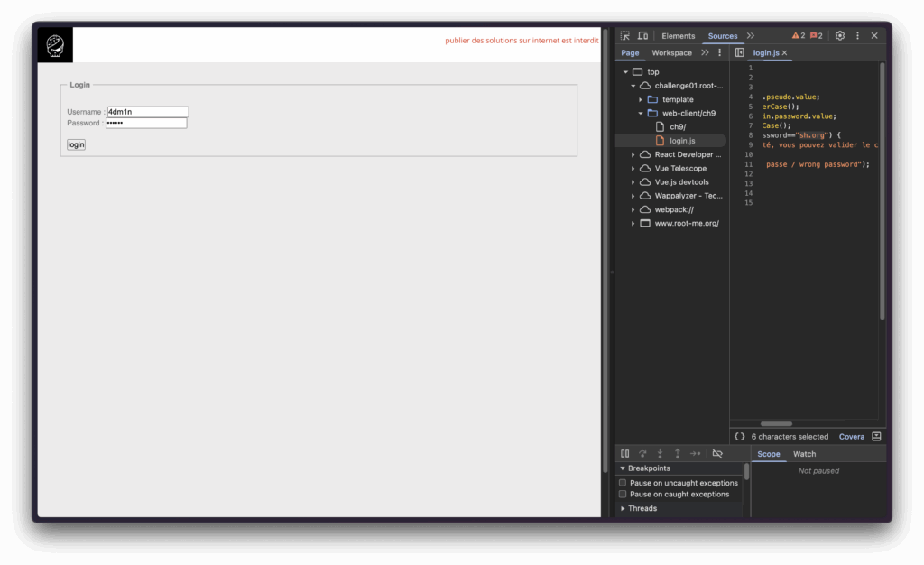Close the login.js file tab
This screenshot has width=924, height=565.
pos(784,53)
